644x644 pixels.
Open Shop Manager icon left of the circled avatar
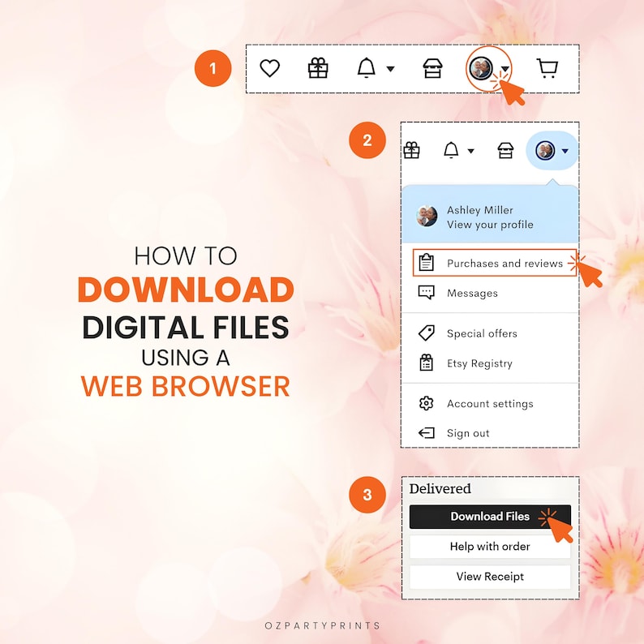pos(432,68)
